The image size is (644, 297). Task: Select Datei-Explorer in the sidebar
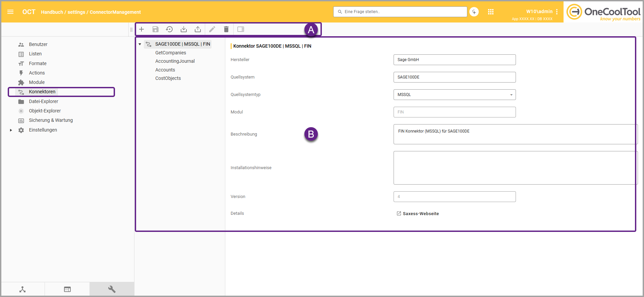pos(44,101)
